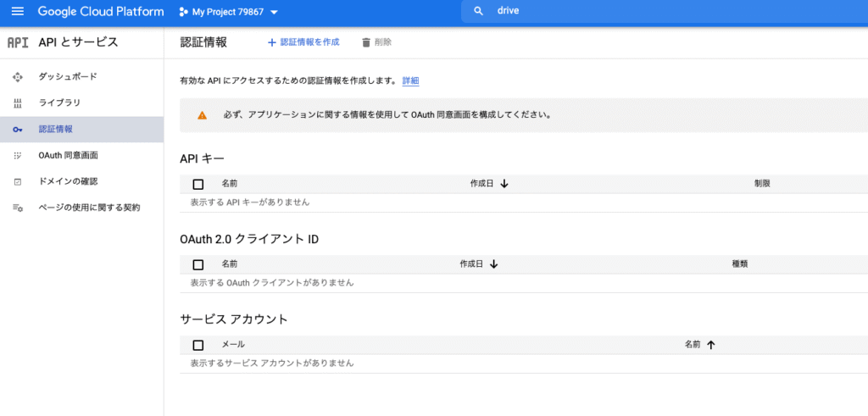The height and width of the screenshot is (416, 868).
Task: Sort API keys by 作成日 arrow
Action: (x=504, y=184)
